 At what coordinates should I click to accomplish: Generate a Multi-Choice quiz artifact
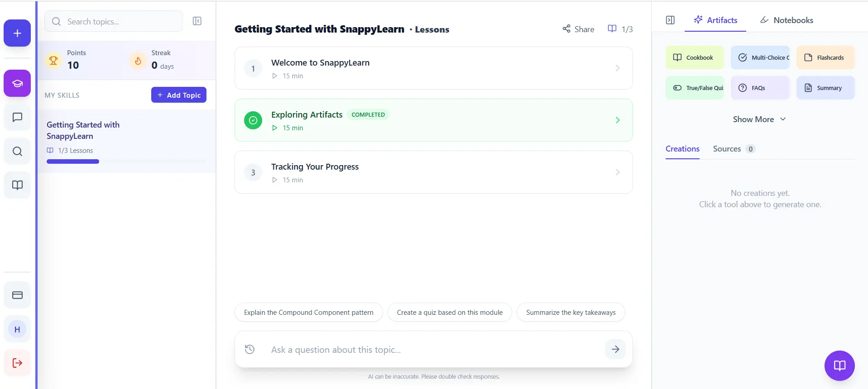point(760,57)
